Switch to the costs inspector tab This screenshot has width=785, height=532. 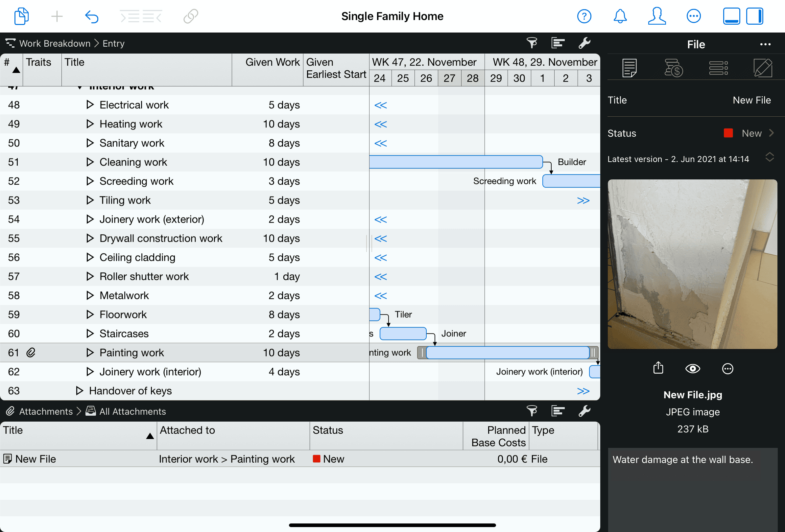(x=674, y=68)
